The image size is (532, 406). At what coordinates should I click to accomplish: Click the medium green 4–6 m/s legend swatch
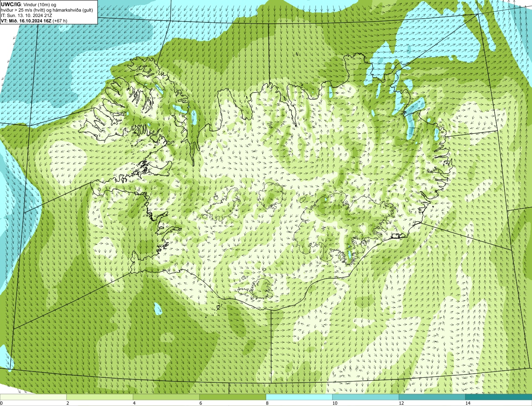click(166, 397)
